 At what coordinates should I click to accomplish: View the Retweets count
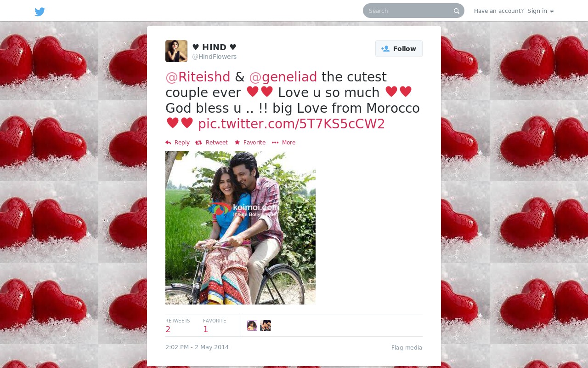177,326
